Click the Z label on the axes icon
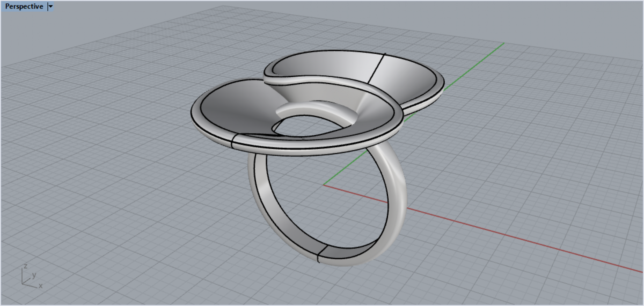This screenshot has height=306, width=644. tap(26, 267)
